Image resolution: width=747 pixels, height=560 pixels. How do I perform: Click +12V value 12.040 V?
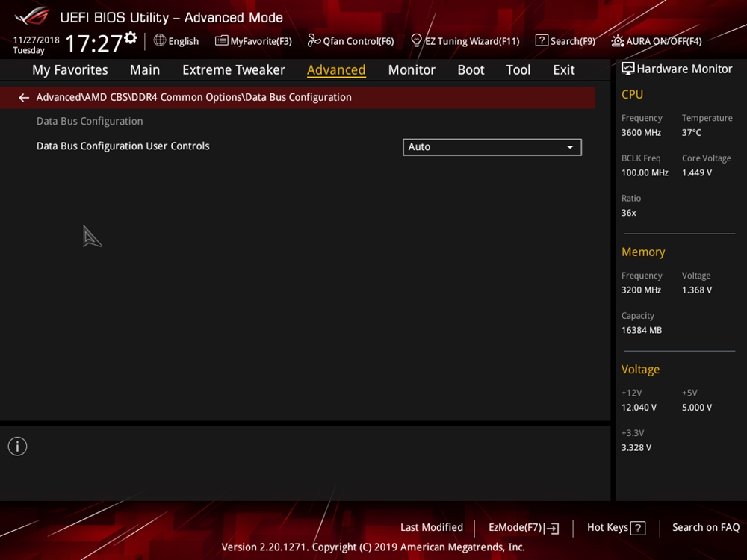639,407
